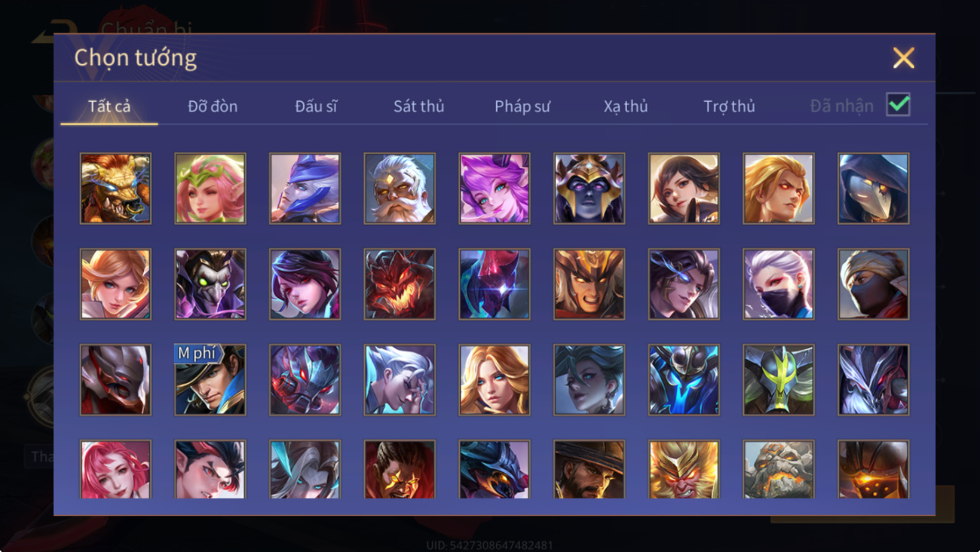The height and width of the screenshot is (552, 980).
Task: Pick the green-eyed purple jester hero
Action: 210,284
